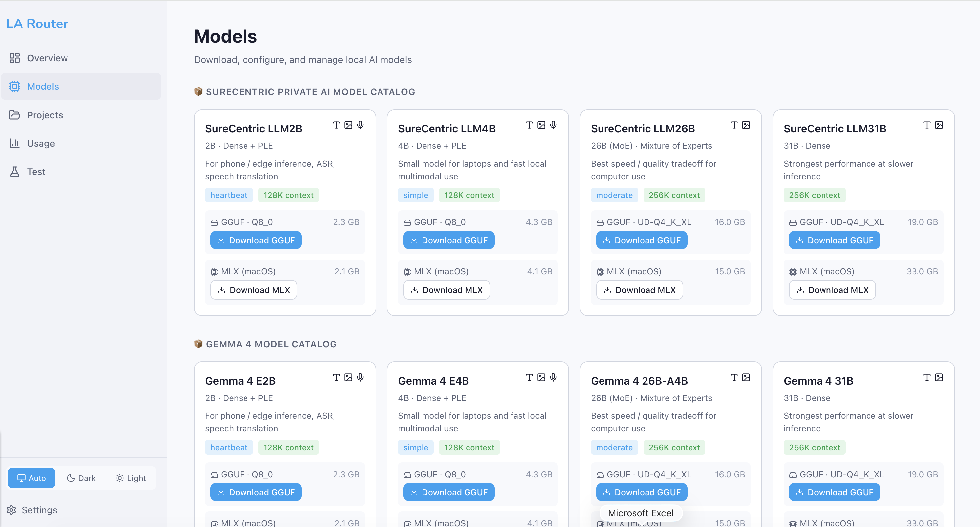The width and height of the screenshot is (980, 527).
Task: Click the Models chip icon in sidebar
Action: [x=15, y=86]
